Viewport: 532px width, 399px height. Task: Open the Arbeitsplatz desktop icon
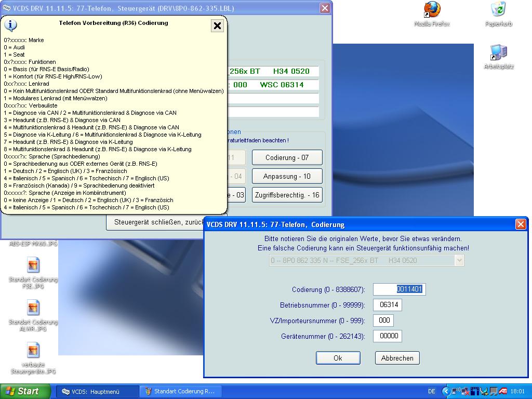498,52
